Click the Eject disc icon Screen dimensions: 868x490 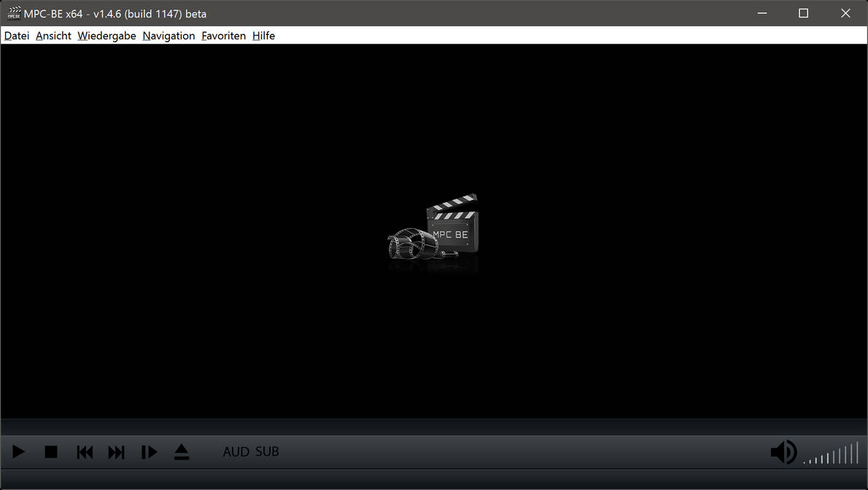182,452
